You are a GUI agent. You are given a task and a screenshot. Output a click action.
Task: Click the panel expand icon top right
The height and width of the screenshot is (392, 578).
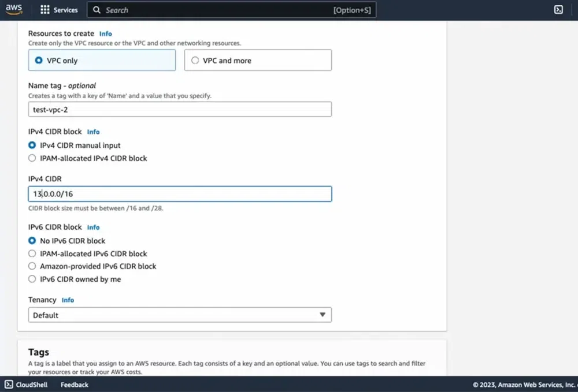click(x=558, y=9)
